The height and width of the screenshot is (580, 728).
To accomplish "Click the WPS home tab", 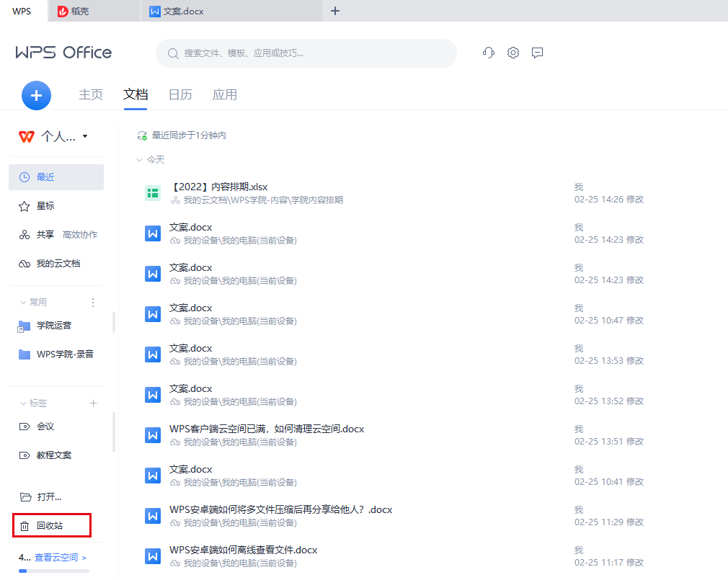I will coord(22,11).
